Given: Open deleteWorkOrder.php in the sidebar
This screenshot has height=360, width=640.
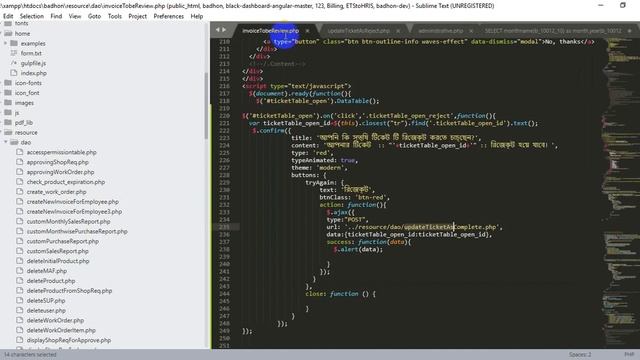Looking at the screenshot, I should 56,320.
